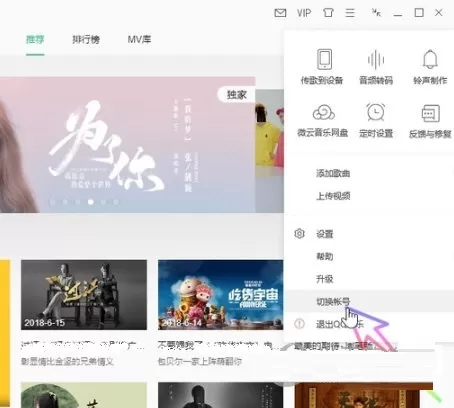The height and width of the screenshot is (408, 454).
Task: Open 定时设置 alarm clock icon
Action: (x=376, y=112)
